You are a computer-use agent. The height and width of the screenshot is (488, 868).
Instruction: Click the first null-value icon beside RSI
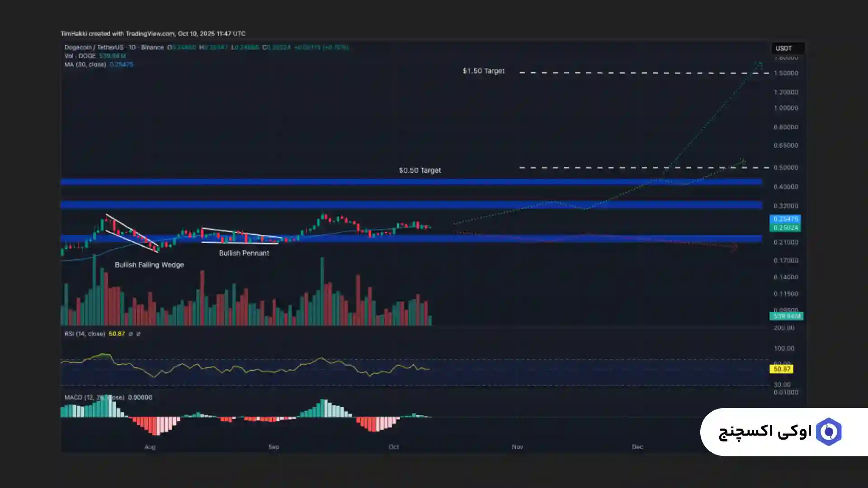pos(131,334)
